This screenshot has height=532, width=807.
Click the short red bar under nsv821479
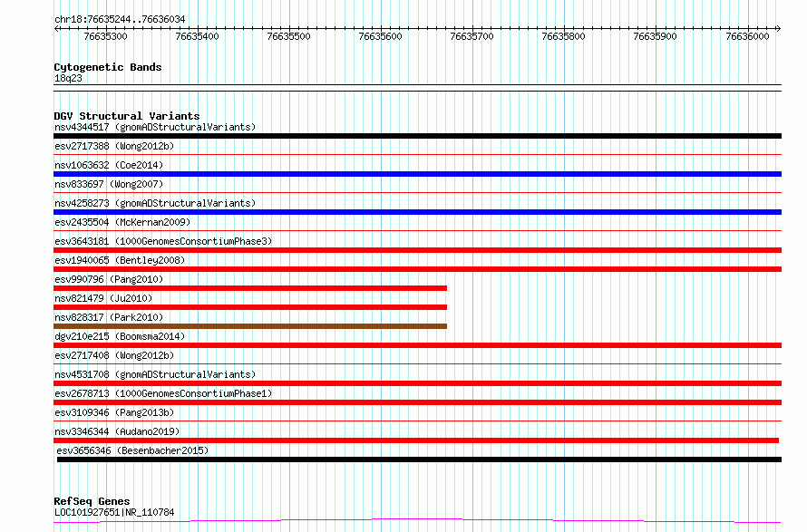250,307
